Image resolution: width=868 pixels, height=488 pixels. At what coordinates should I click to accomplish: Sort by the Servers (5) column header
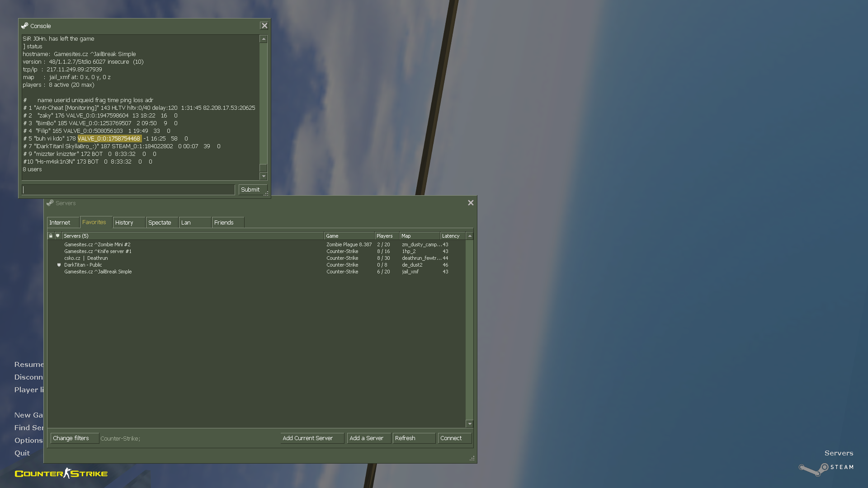(x=193, y=236)
